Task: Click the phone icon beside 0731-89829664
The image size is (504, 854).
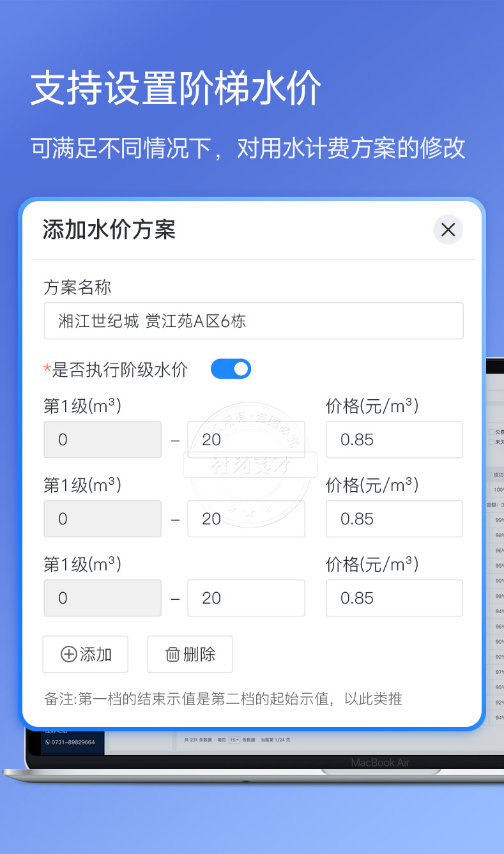Action: [x=47, y=742]
